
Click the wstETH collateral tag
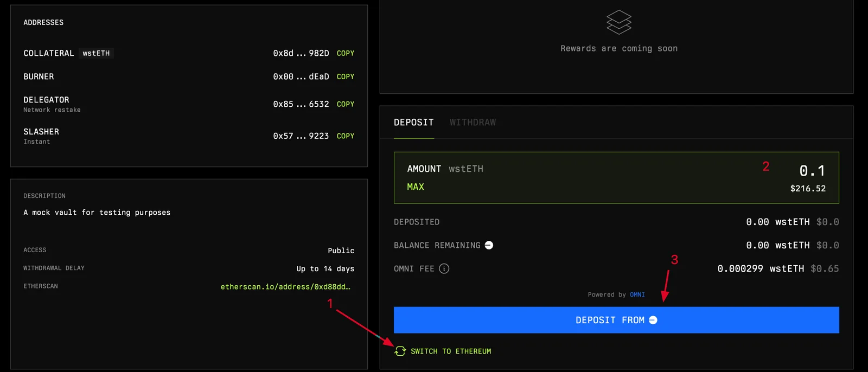96,53
